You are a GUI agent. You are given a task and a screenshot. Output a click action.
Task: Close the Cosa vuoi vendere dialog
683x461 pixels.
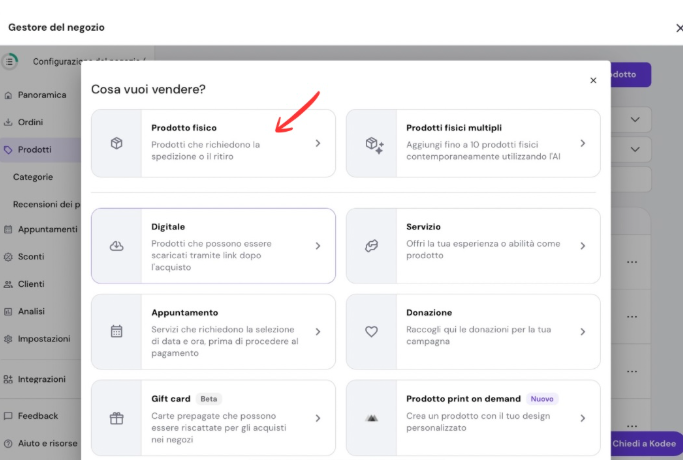593,80
